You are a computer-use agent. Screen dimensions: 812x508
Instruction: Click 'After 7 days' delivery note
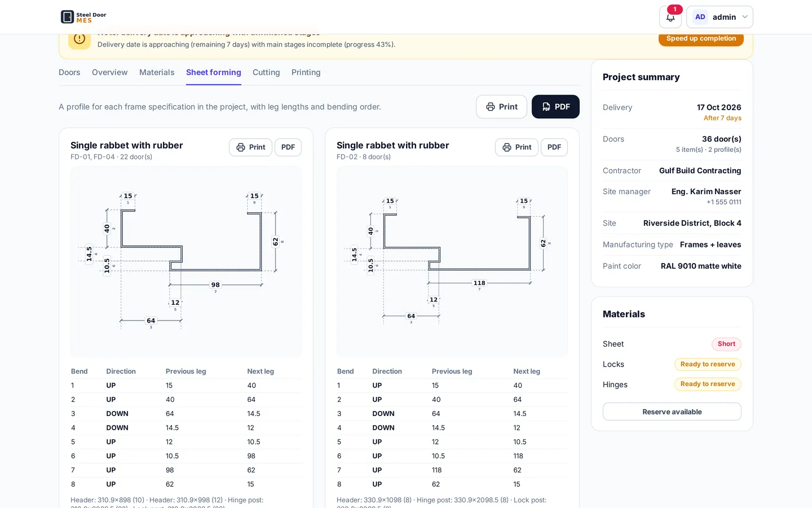(x=722, y=118)
